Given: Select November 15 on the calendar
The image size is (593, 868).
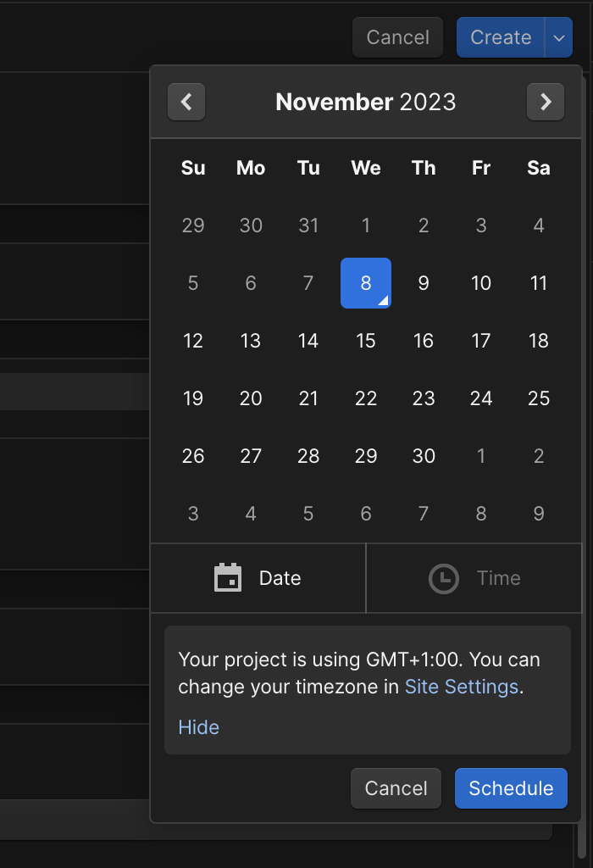Looking at the screenshot, I should [366, 341].
